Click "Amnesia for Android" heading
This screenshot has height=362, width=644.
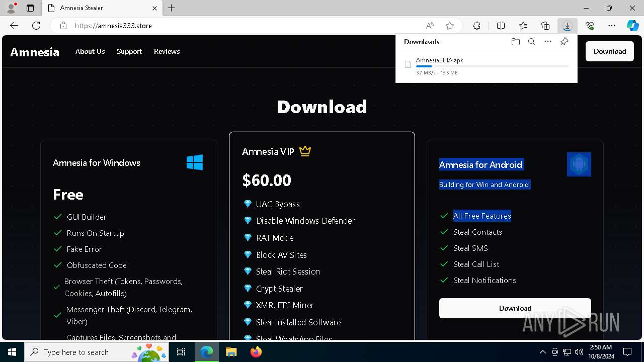(481, 164)
